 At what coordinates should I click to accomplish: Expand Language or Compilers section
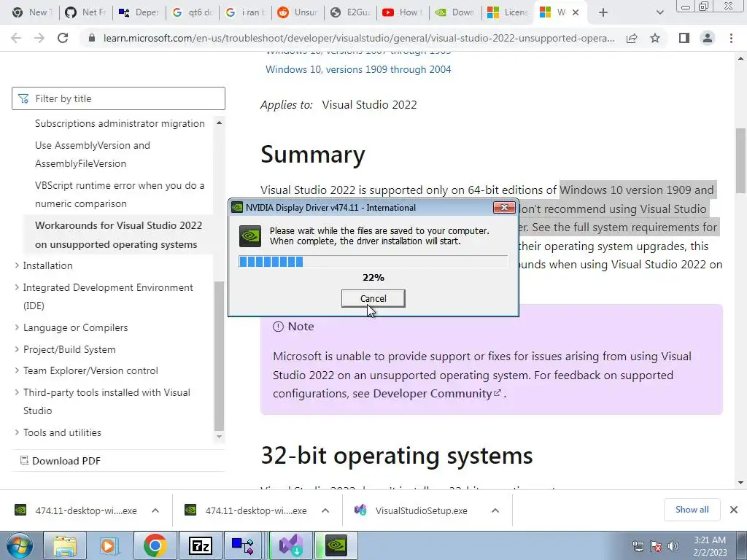pyautogui.click(x=75, y=327)
